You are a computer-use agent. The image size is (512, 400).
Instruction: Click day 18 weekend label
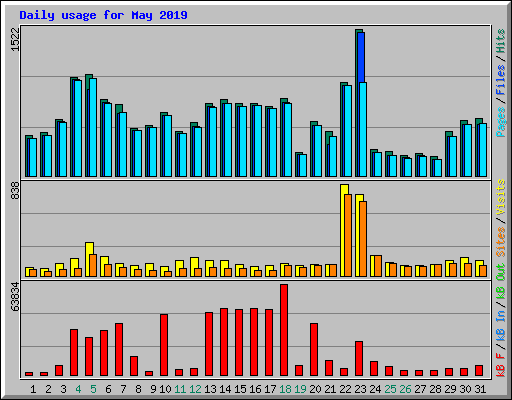[x=285, y=389]
